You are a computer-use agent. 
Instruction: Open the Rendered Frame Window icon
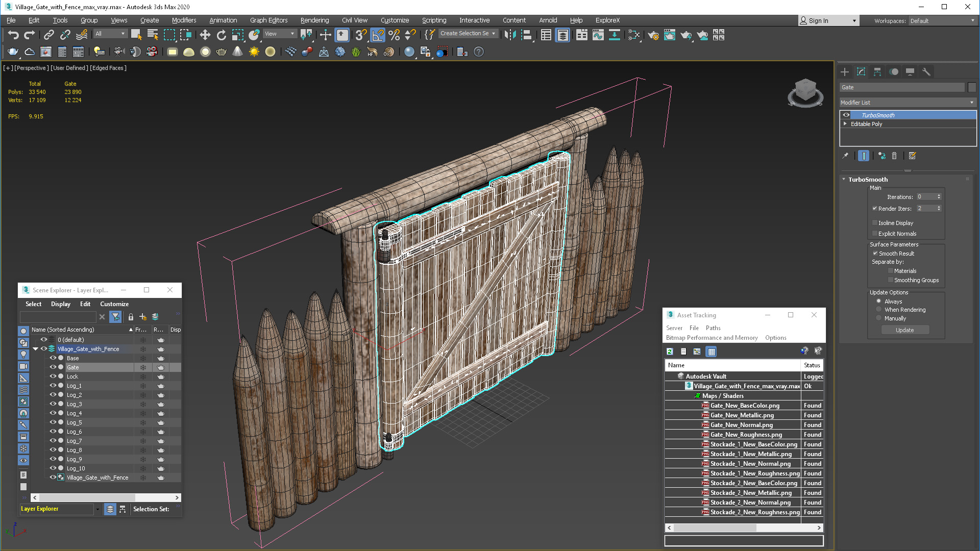670,35
